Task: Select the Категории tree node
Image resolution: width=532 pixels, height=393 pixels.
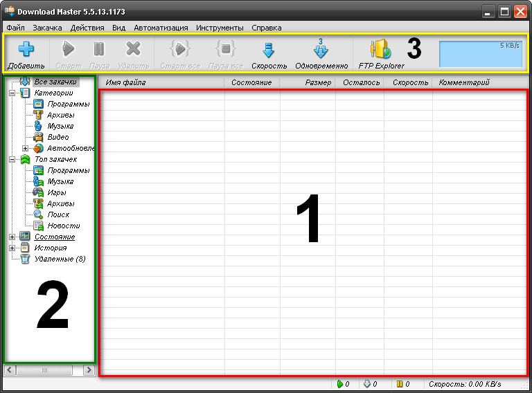Action: point(53,93)
